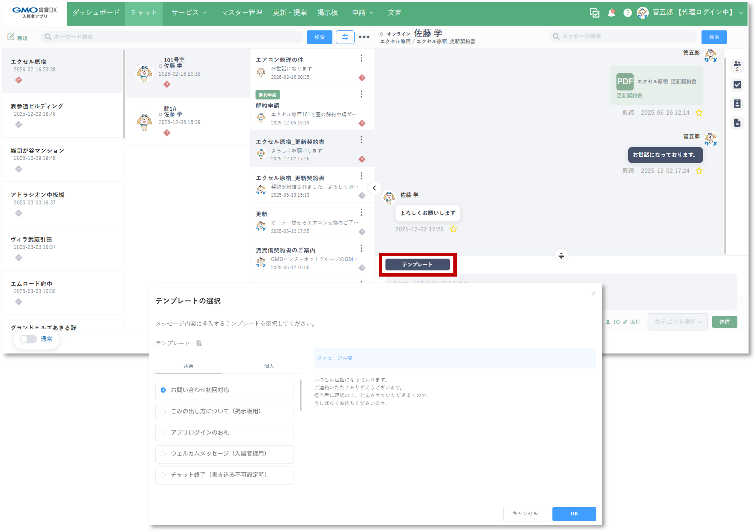Star the 2025-06-26 12:14 message
This screenshot has width=756, height=532.
tap(699, 113)
